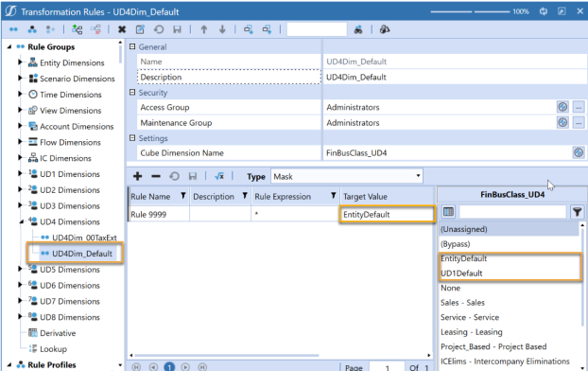Image resolution: width=588 pixels, height=371 pixels.
Task: Adjust the zoom slider at 100%
Action: point(470,11)
